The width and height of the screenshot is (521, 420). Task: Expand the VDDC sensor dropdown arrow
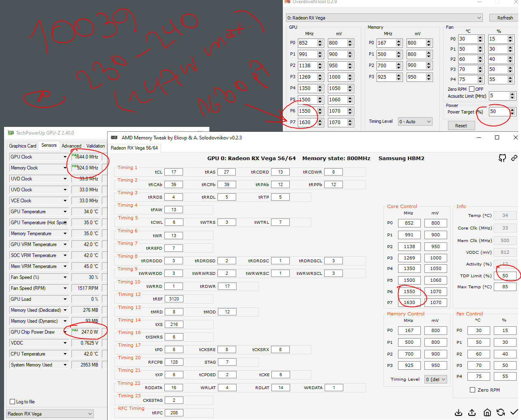pos(65,343)
